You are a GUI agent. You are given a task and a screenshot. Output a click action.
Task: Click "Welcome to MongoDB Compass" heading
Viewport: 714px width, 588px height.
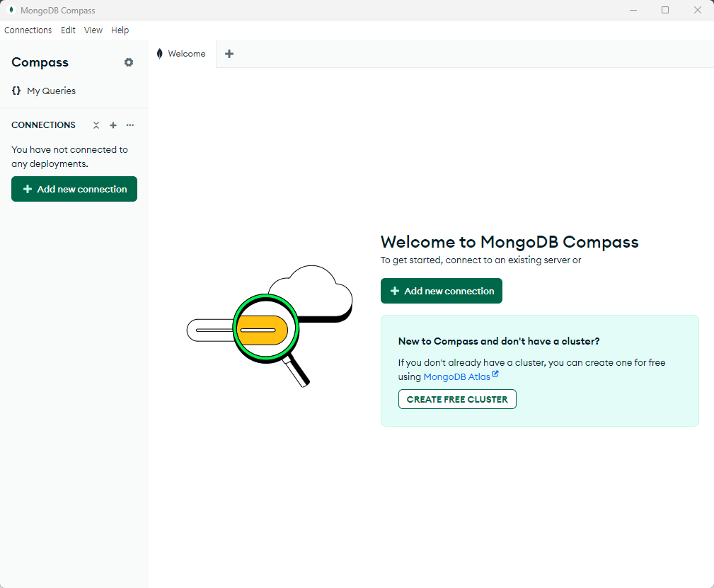(x=509, y=242)
